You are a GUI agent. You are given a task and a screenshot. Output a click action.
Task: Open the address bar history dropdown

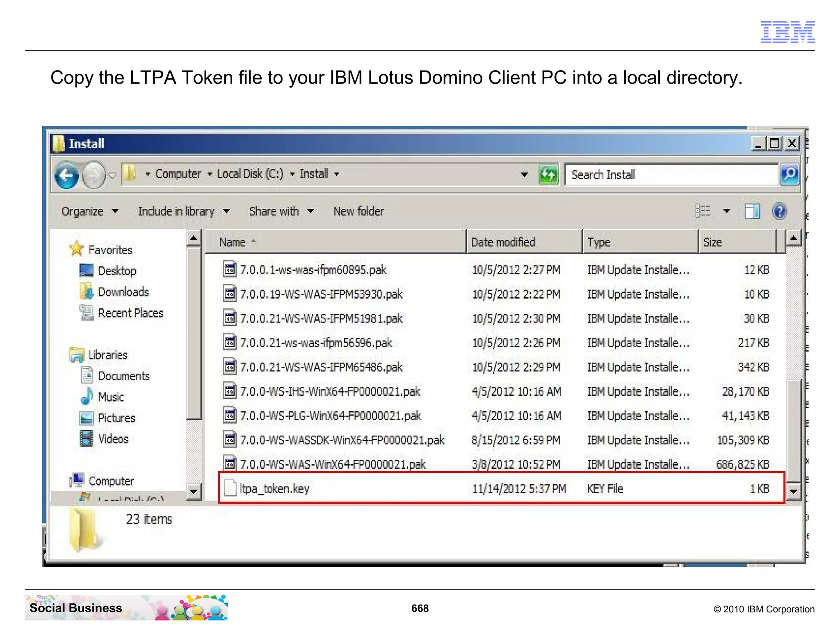(524, 175)
